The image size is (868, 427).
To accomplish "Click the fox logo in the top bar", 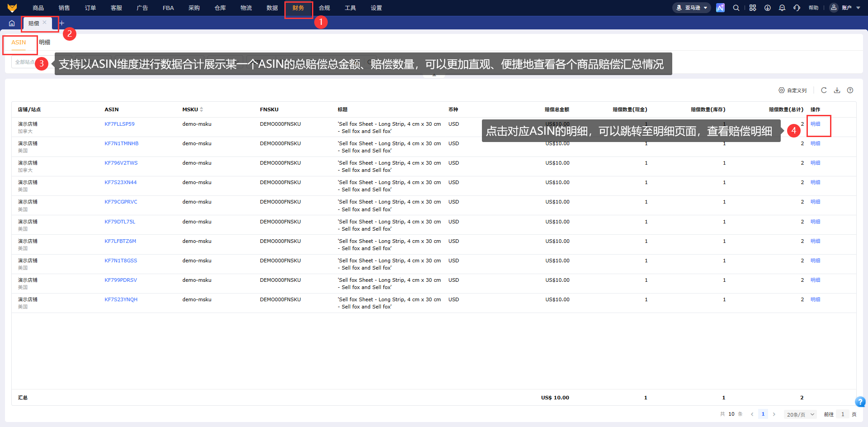I will (x=12, y=8).
